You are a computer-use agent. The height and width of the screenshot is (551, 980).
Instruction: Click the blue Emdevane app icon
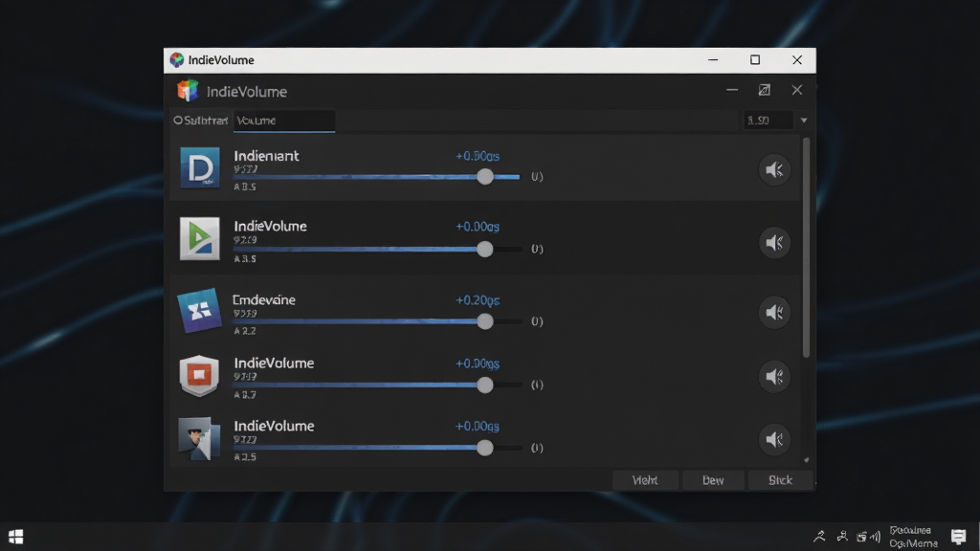(199, 310)
